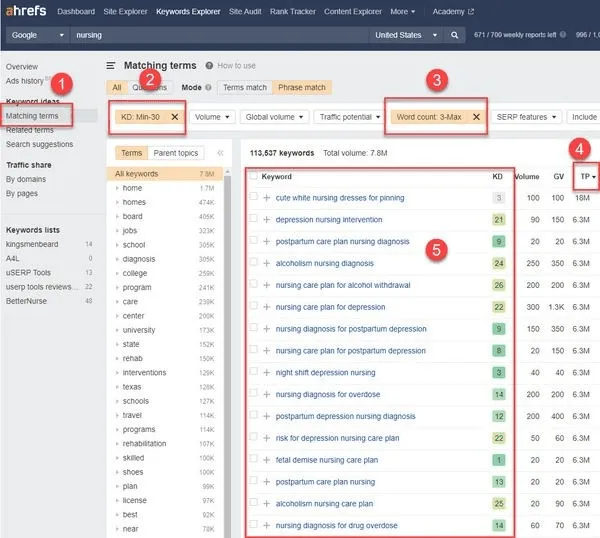The image size is (600, 538).
Task: Add 'alcoholism nursing care plan' with plus icon
Action: [267, 503]
